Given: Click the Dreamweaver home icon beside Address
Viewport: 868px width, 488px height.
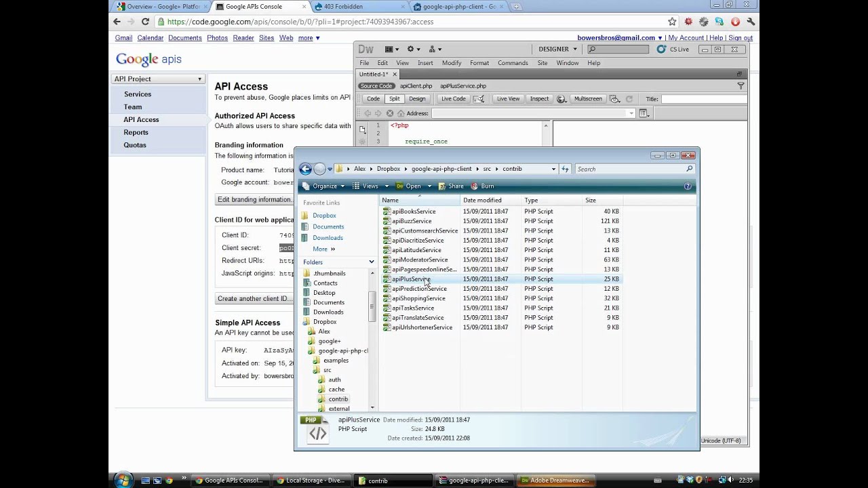Looking at the screenshot, I should (x=401, y=113).
